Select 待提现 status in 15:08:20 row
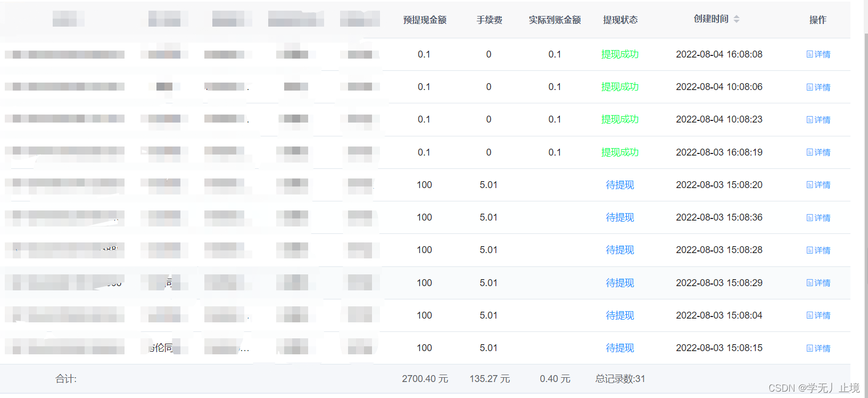The image size is (868, 398). (x=620, y=185)
